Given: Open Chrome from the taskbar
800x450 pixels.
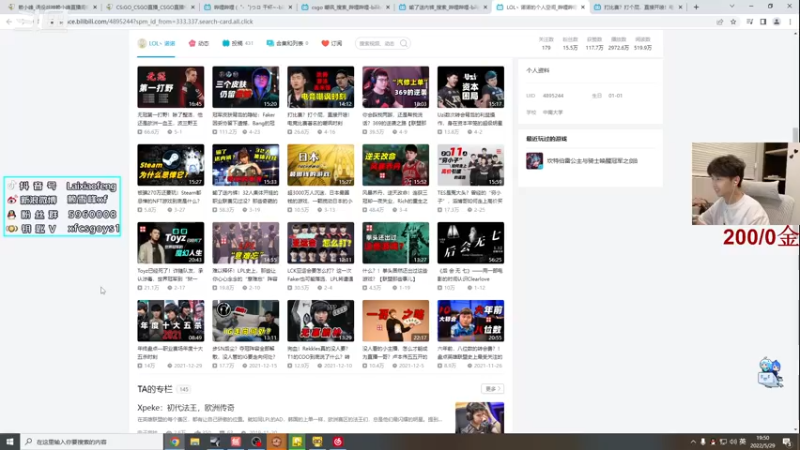Looking at the screenshot, I should (x=174, y=442).
